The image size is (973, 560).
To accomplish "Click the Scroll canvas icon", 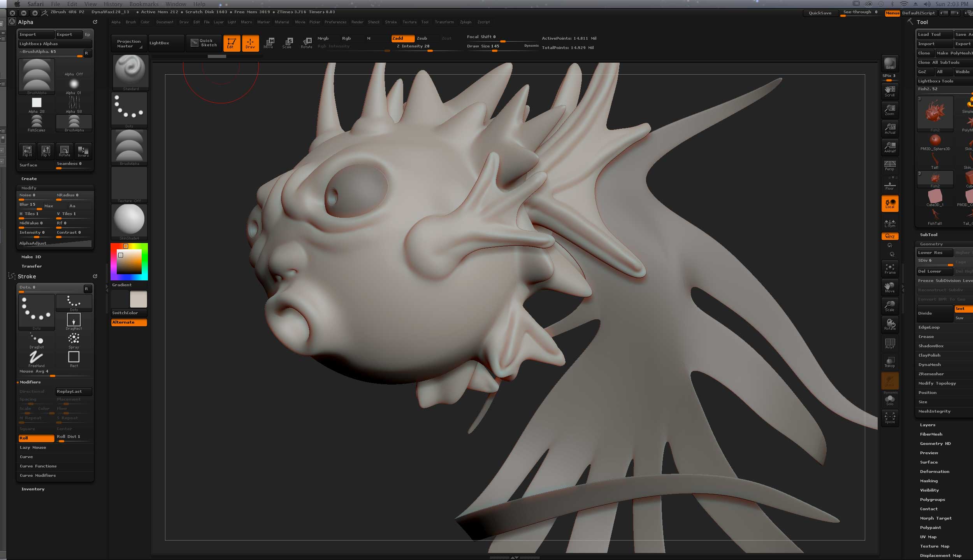I will click(x=890, y=91).
